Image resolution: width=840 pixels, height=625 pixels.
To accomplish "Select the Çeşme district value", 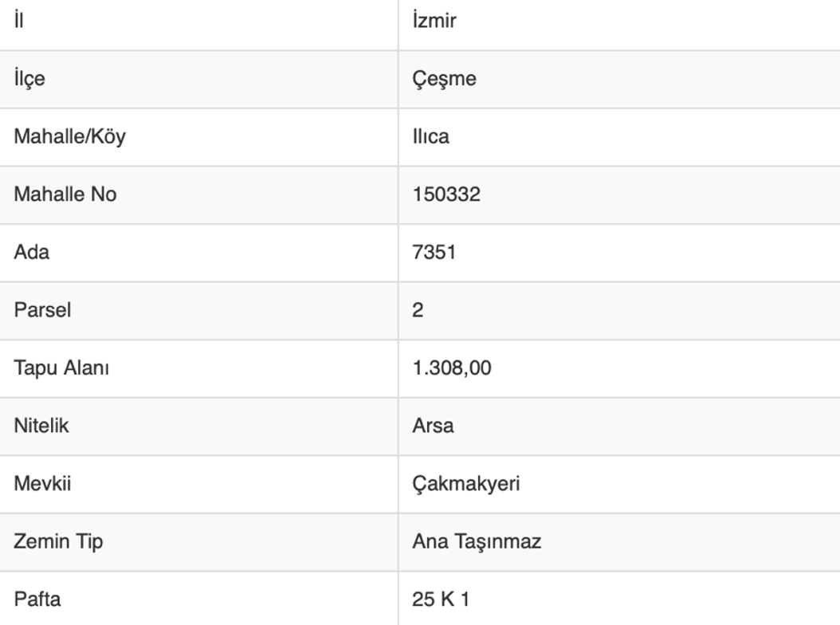I will point(444,79).
